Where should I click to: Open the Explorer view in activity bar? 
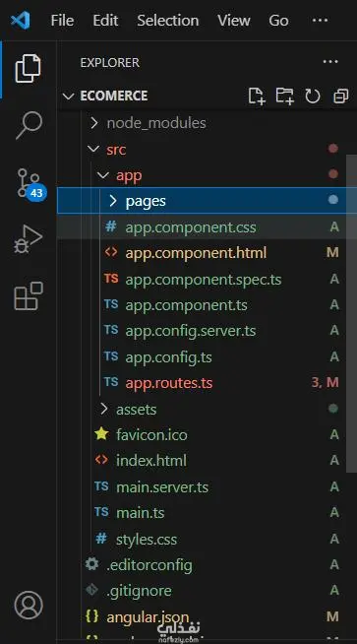pos(28,68)
